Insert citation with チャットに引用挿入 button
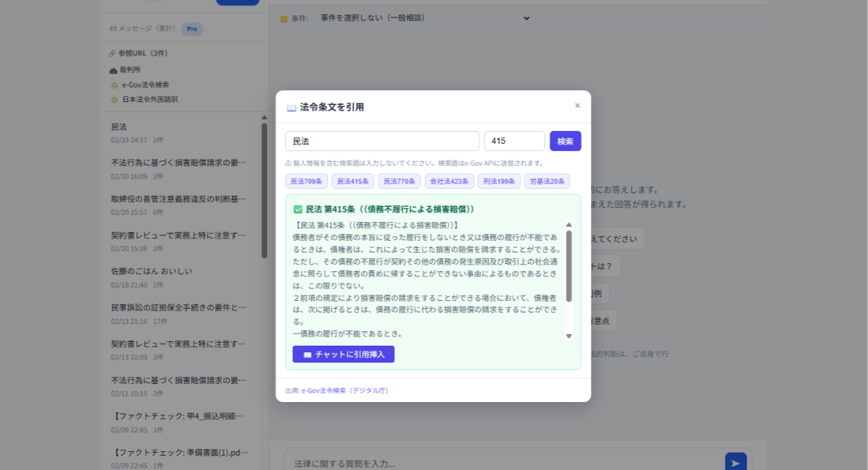The height and width of the screenshot is (470, 868). coord(344,354)
